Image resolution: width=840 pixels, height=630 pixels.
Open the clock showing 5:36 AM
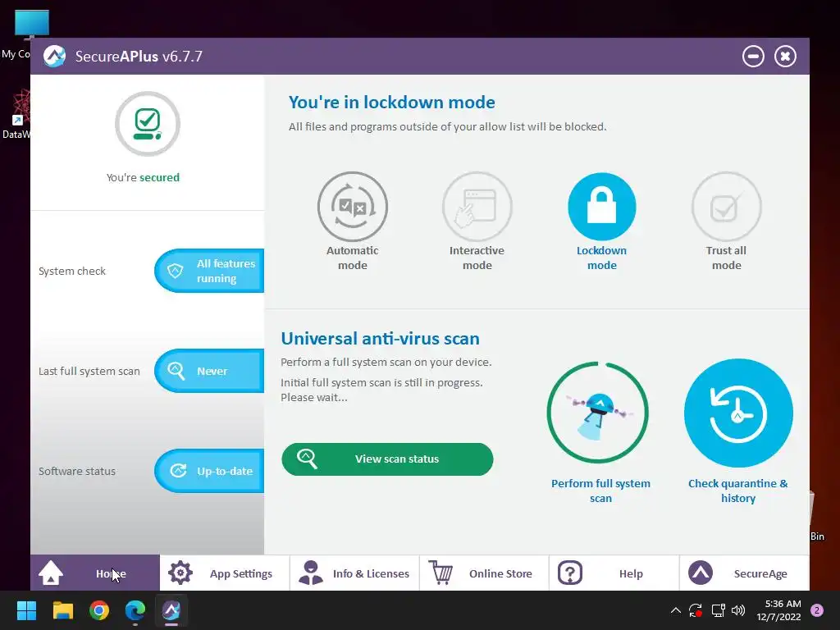tap(778, 610)
